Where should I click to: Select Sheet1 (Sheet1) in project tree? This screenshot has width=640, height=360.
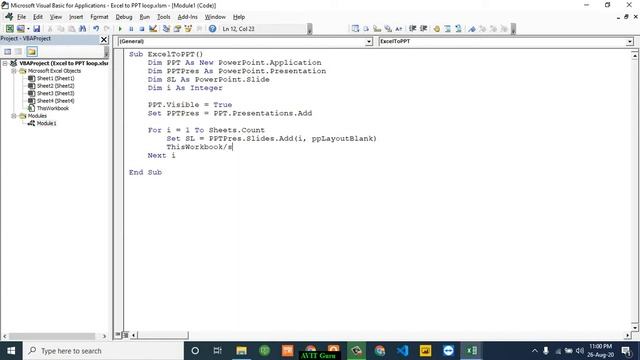56,78
